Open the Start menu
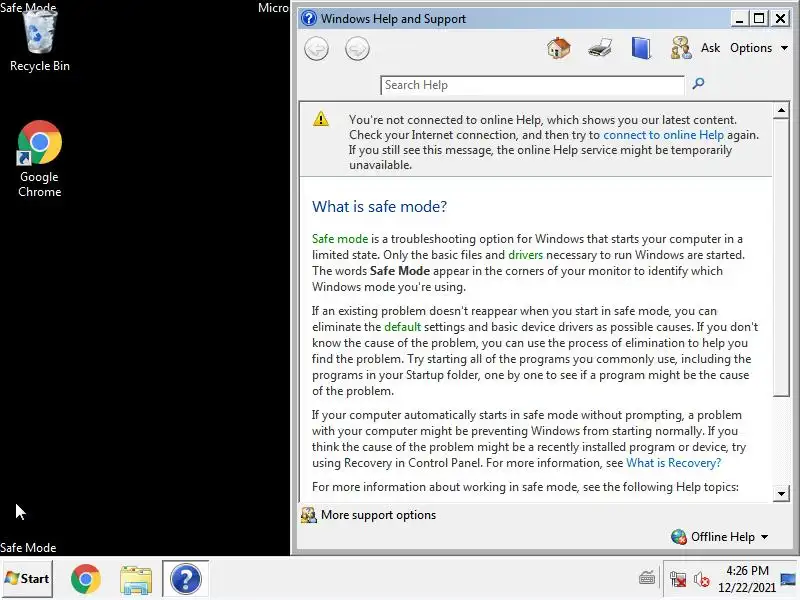This screenshot has width=800, height=600. 27,579
